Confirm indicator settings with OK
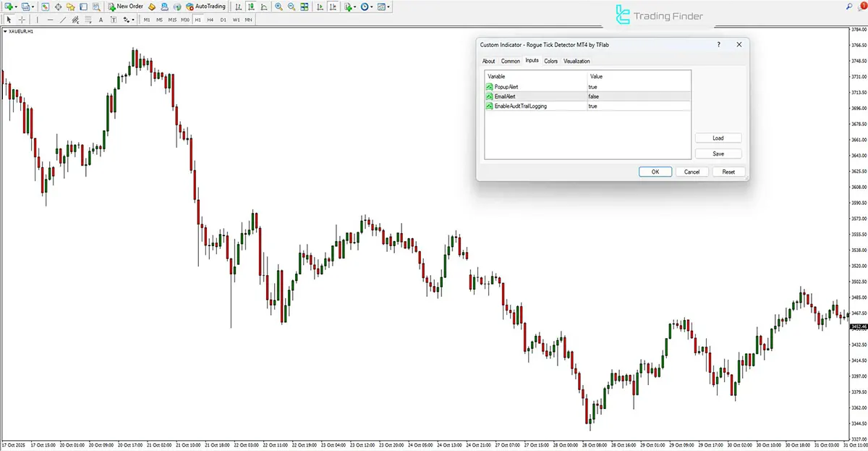The image size is (868, 451). [x=655, y=172]
